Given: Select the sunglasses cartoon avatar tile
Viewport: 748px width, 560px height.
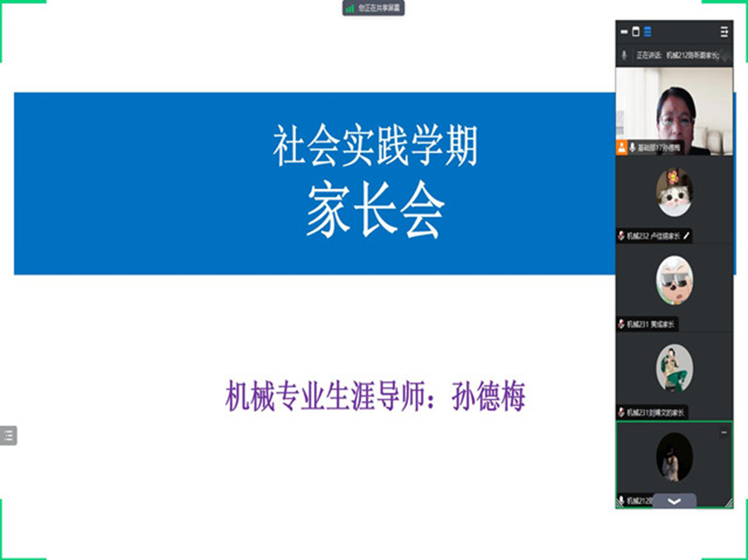Looking at the screenshot, I should 674,280.
